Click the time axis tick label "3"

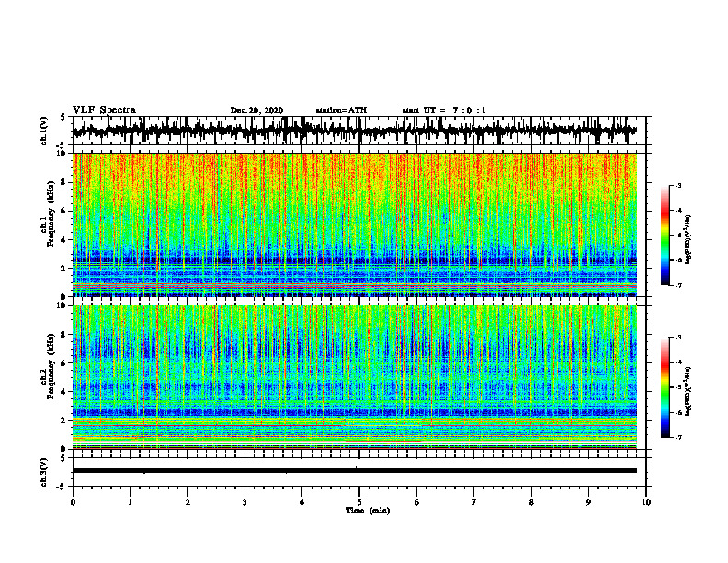click(x=245, y=502)
